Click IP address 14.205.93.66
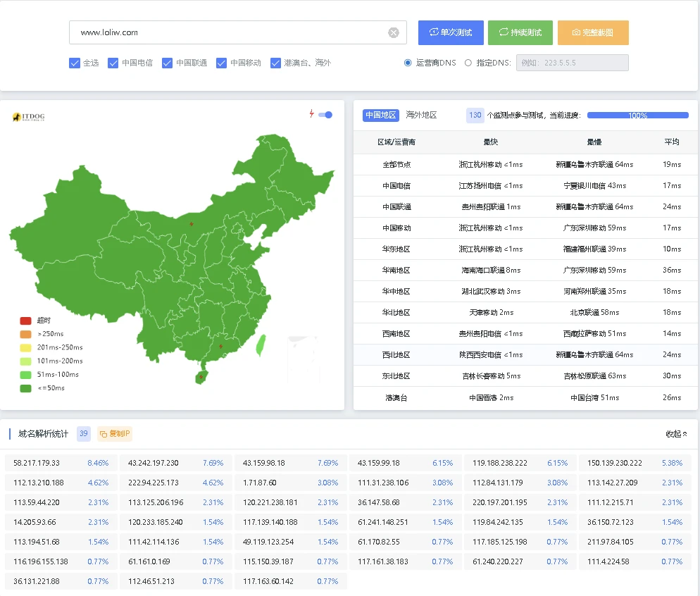700x596 pixels. 35,522
